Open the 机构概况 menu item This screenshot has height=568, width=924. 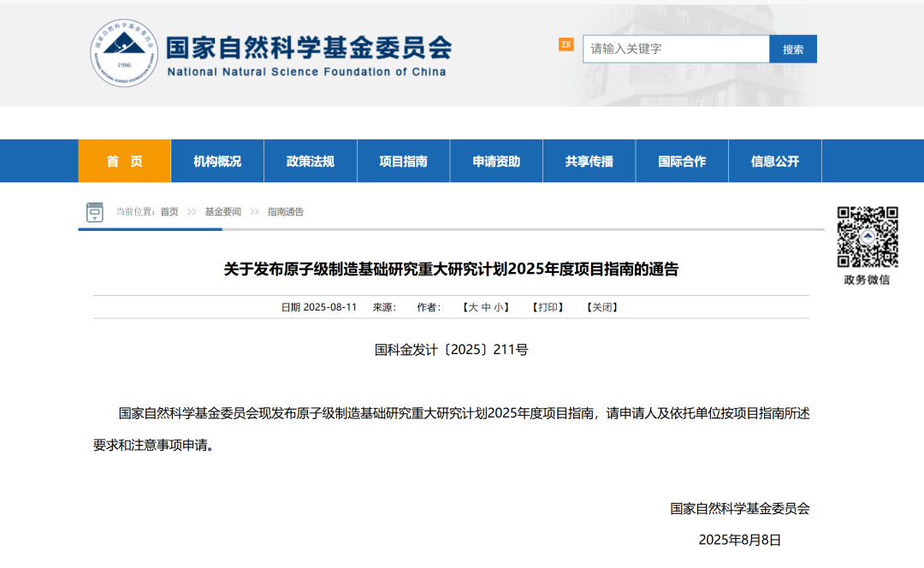[x=217, y=161]
